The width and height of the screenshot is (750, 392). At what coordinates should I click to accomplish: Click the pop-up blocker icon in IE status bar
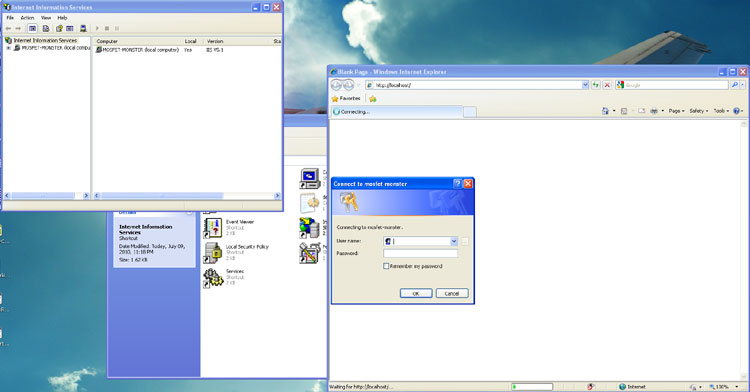coord(591,387)
